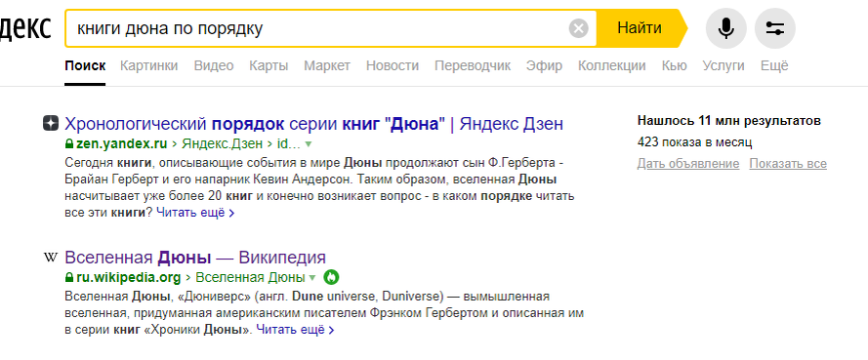Expand the dropdown arrow after Вселенная Дюны path
The width and height of the screenshot is (868, 360).
click(x=312, y=278)
